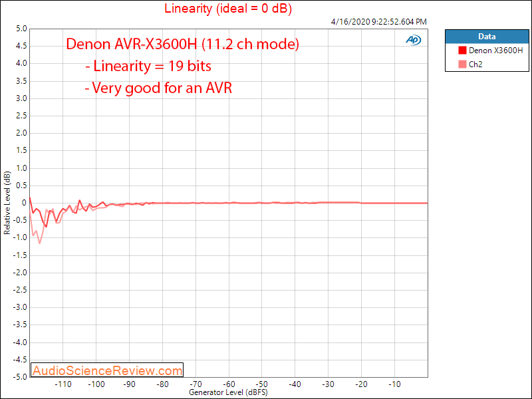Click the 2.5 y-axis tick label
The image size is (532, 399).
click(21, 116)
